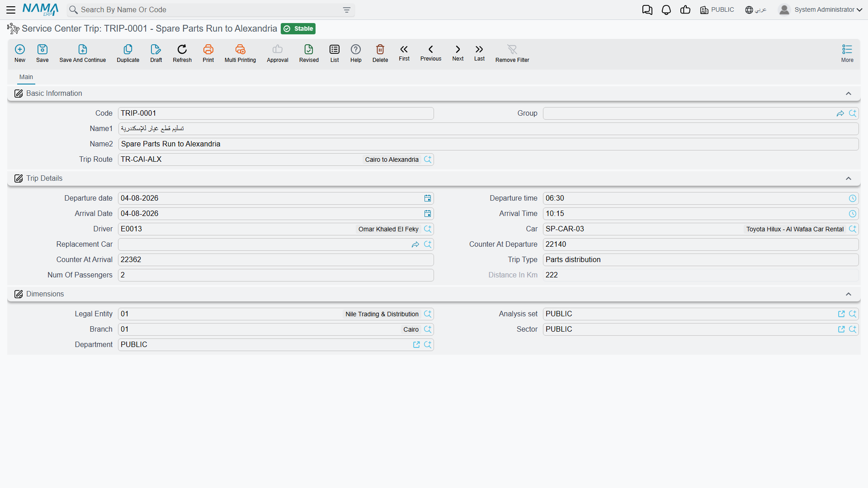Collapse the Dimensions section
Screen dimensions: 868x488
849,294
